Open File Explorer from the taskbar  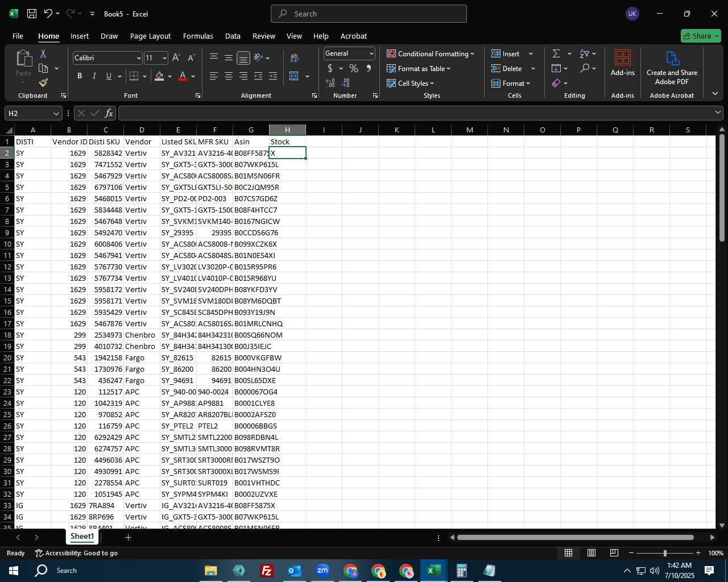211,571
